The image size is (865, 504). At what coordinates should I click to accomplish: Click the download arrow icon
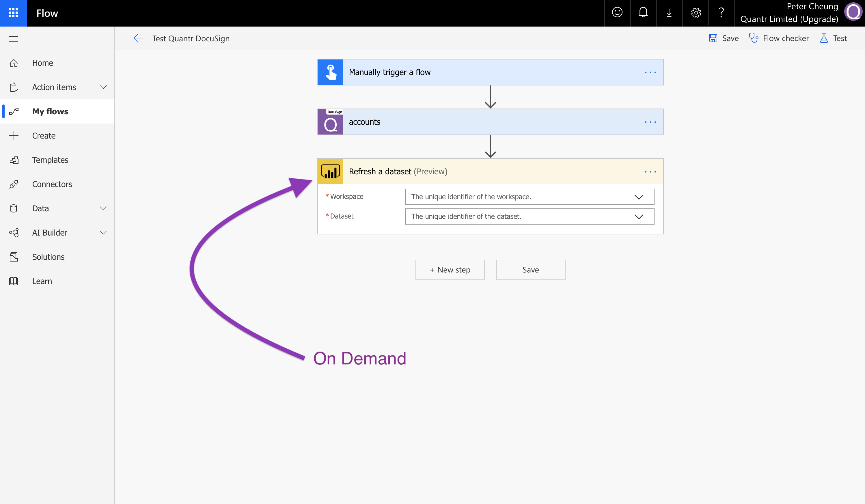click(x=669, y=13)
